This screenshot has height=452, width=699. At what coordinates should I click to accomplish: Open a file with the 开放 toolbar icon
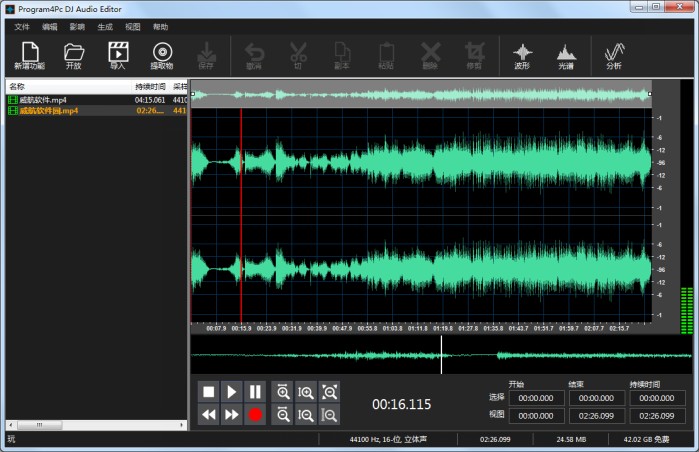73,54
